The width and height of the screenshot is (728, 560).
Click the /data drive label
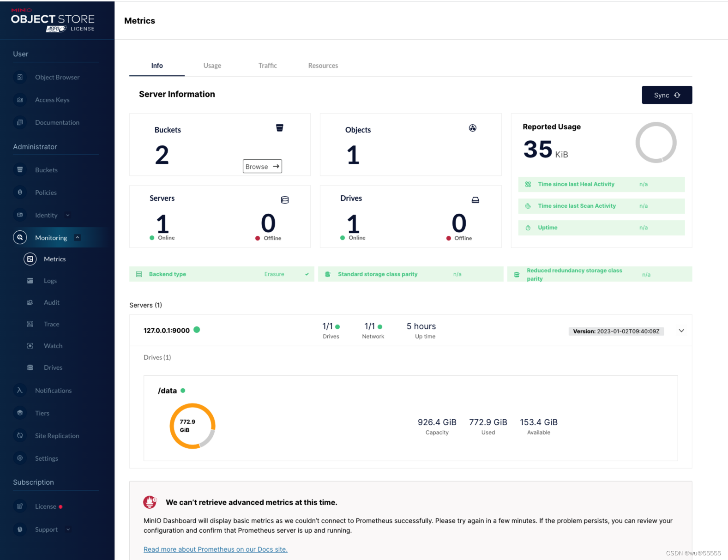[x=167, y=391]
